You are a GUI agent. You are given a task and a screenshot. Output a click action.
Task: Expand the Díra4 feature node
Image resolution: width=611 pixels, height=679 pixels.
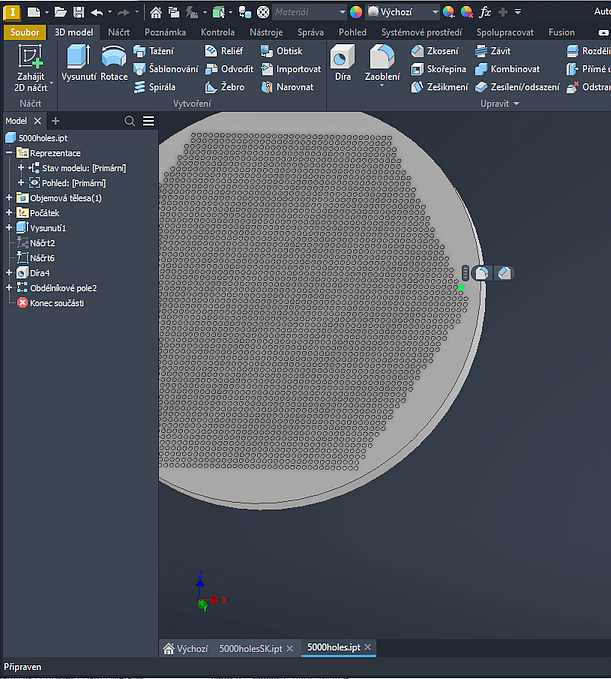point(9,273)
